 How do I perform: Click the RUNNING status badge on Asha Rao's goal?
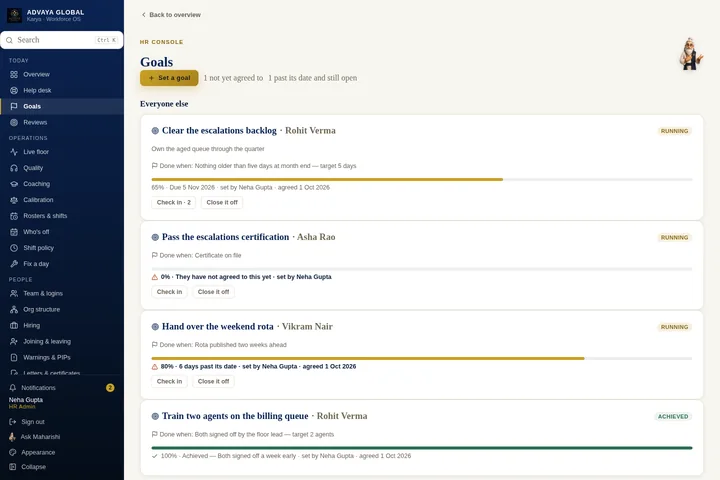(674, 237)
